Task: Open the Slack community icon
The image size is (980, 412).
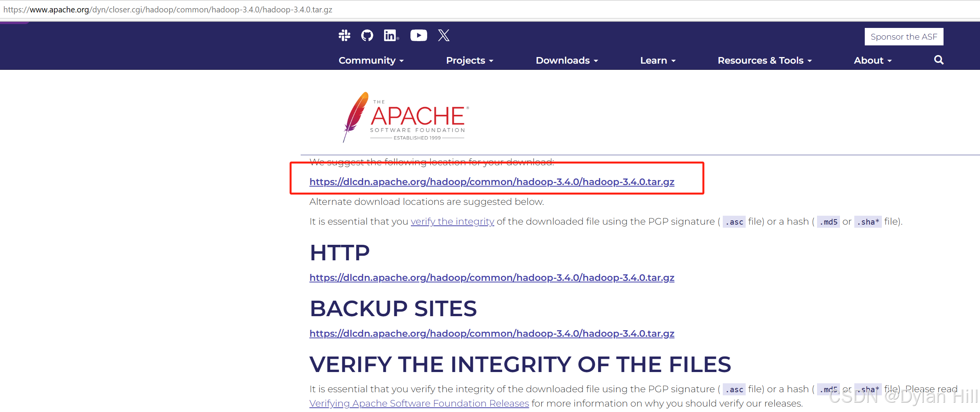Action: (344, 35)
